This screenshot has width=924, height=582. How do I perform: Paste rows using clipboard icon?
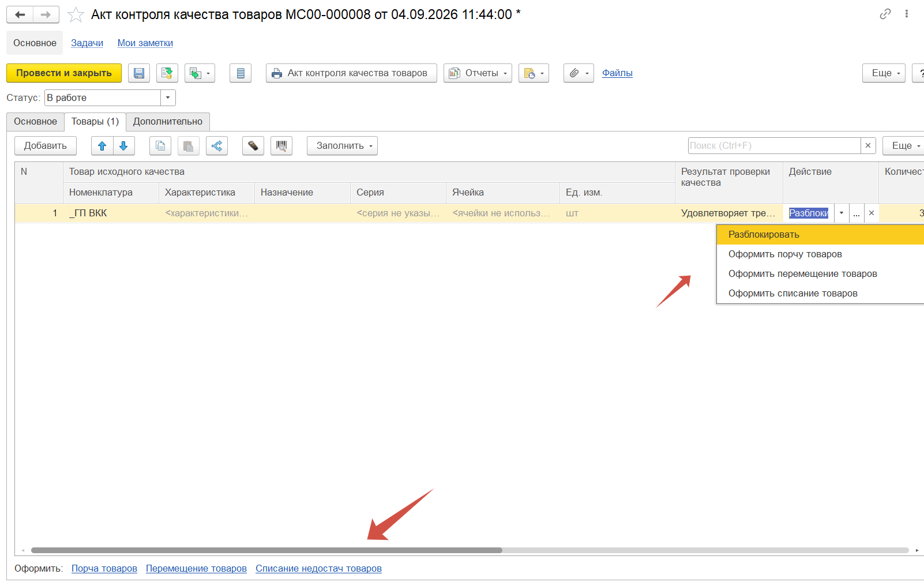[x=189, y=146]
